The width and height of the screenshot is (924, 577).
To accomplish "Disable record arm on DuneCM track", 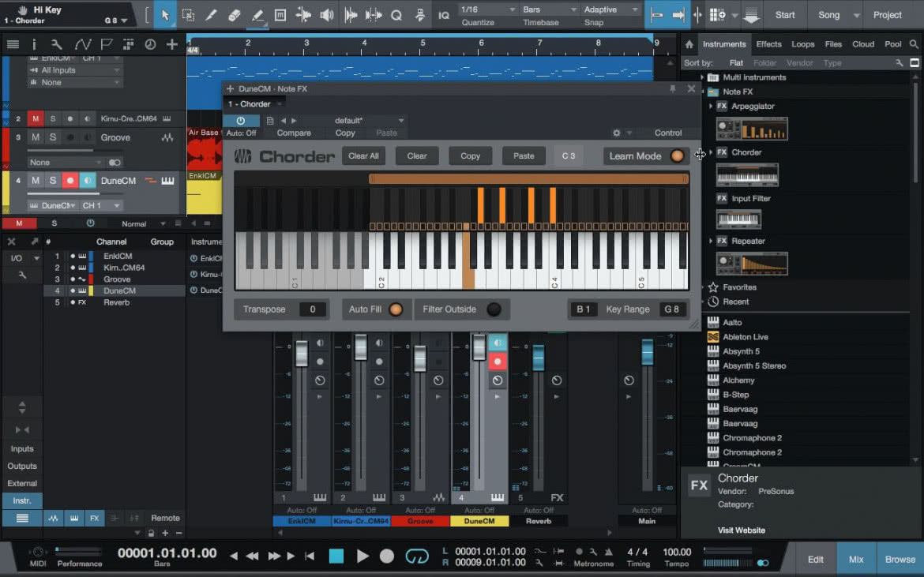I will (x=70, y=181).
